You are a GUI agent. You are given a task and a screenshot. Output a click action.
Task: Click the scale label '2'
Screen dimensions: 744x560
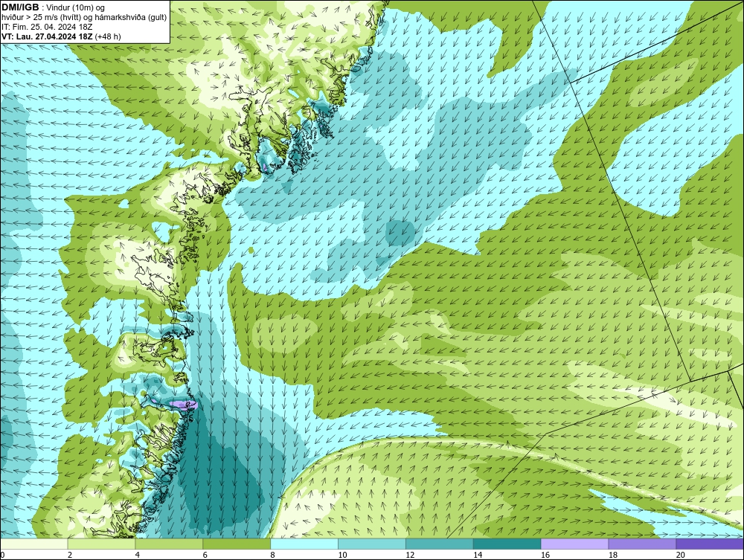70,555
